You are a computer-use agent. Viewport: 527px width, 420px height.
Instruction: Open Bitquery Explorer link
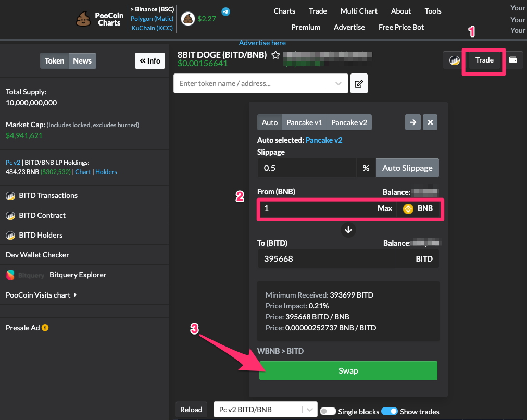tap(78, 275)
